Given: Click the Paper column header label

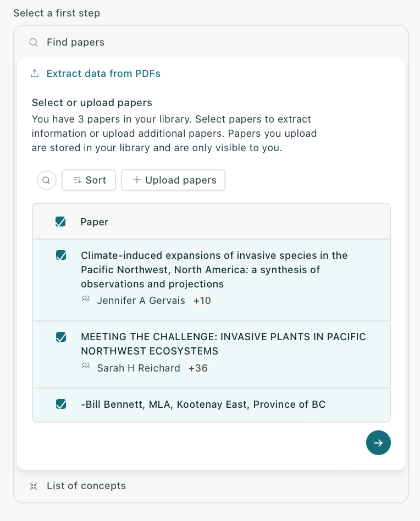Looking at the screenshot, I should pos(95,222).
